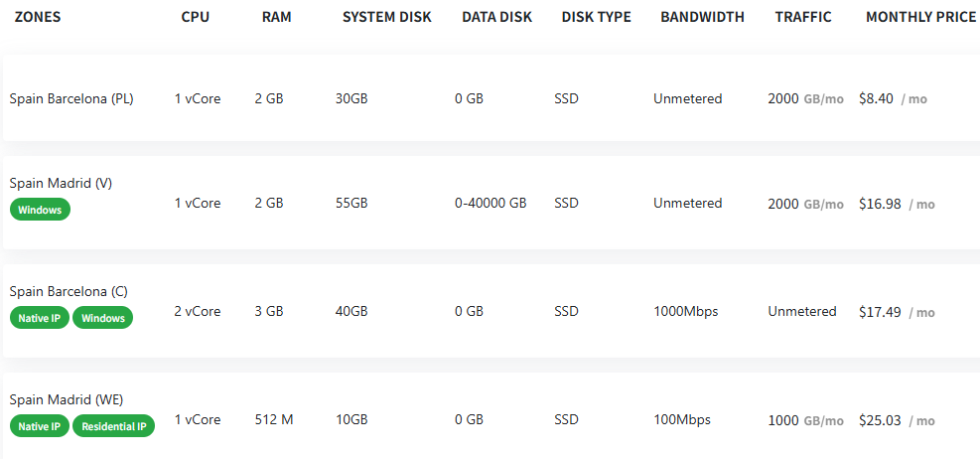Sort by the ZONES column header
980x459 pixels.
click(x=38, y=18)
